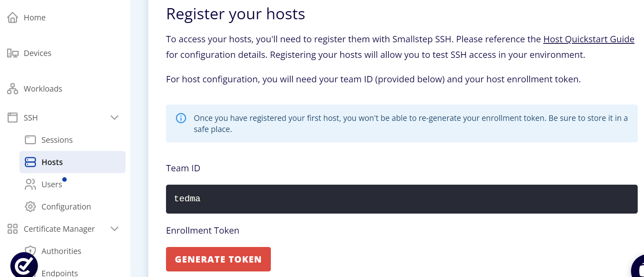The image size is (644, 277).
Task: Open Users via the people icon
Action: click(x=30, y=184)
